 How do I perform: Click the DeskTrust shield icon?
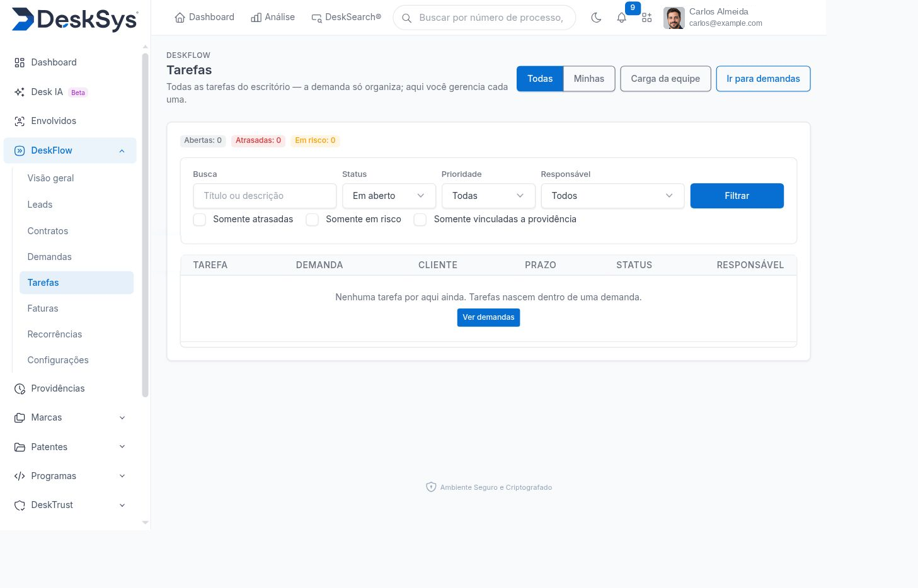pyautogui.click(x=20, y=505)
